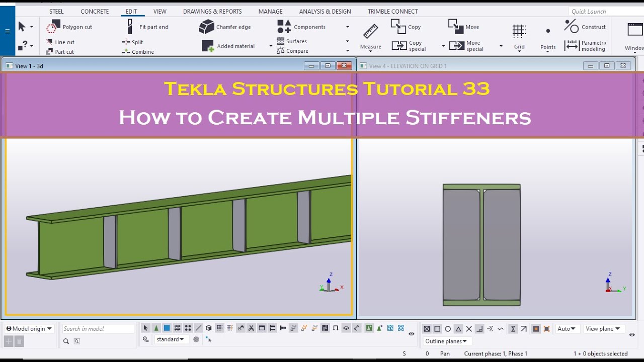Click the scissors selection switch icon
This screenshot has width=644, height=362.
(251, 328)
